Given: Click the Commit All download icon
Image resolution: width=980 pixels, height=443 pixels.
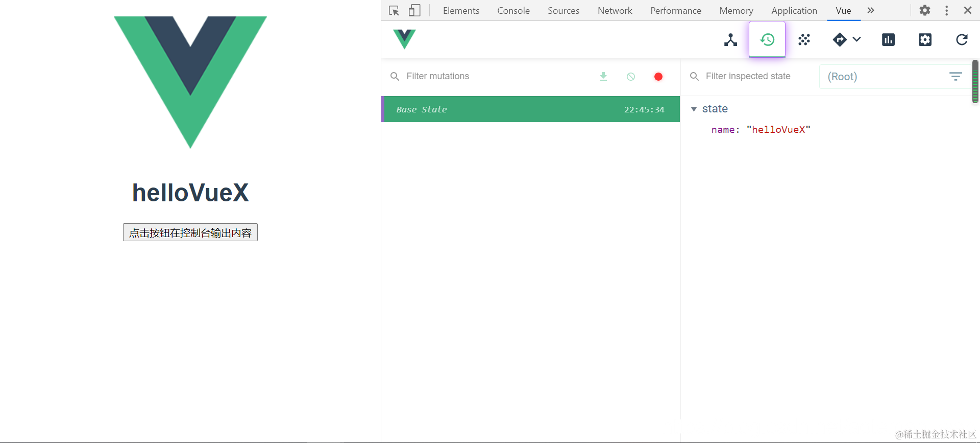Looking at the screenshot, I should 603,76.
